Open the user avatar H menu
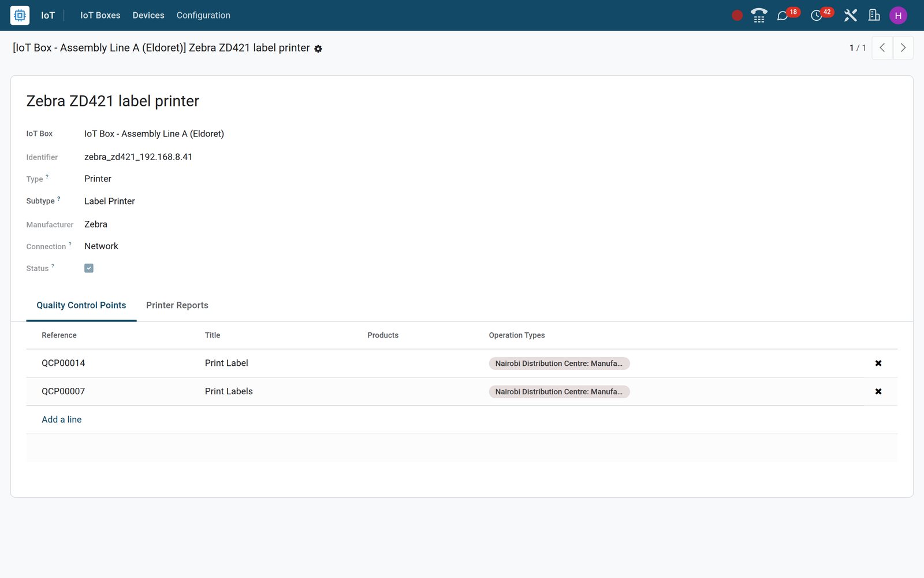Viewport: 924px width, 578px height. click(x=898, y=16)
